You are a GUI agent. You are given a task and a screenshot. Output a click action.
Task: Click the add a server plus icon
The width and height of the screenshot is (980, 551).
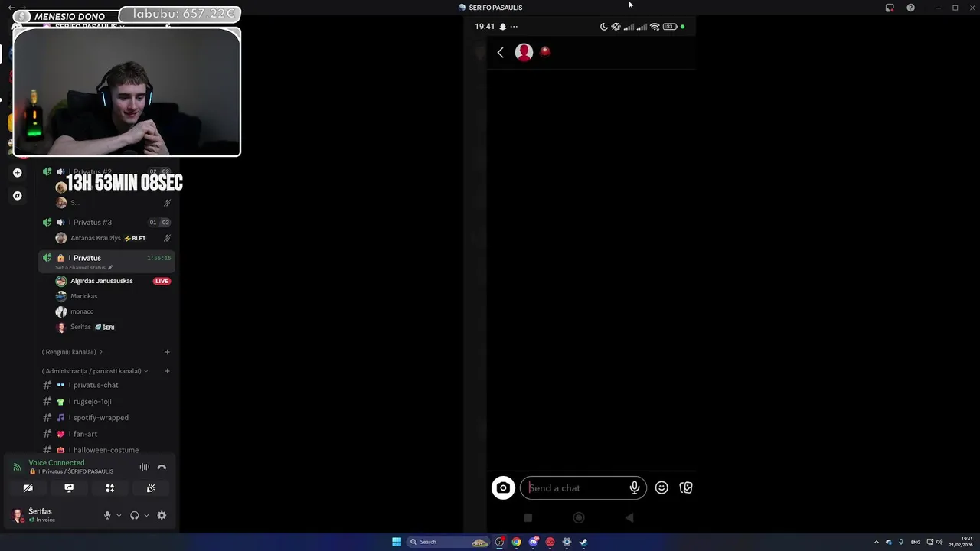[18, 173]
